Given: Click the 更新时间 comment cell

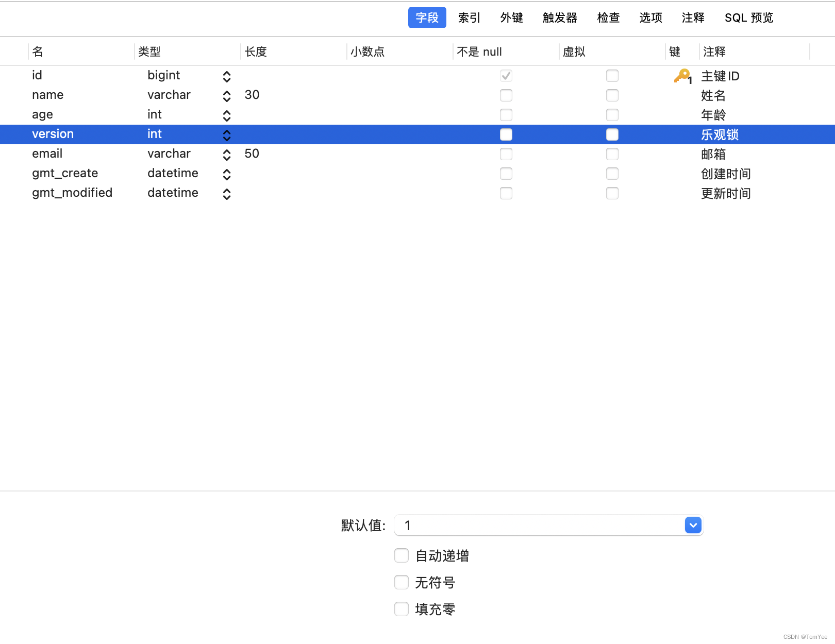Looking at the screenshot, I should point(726,194).
